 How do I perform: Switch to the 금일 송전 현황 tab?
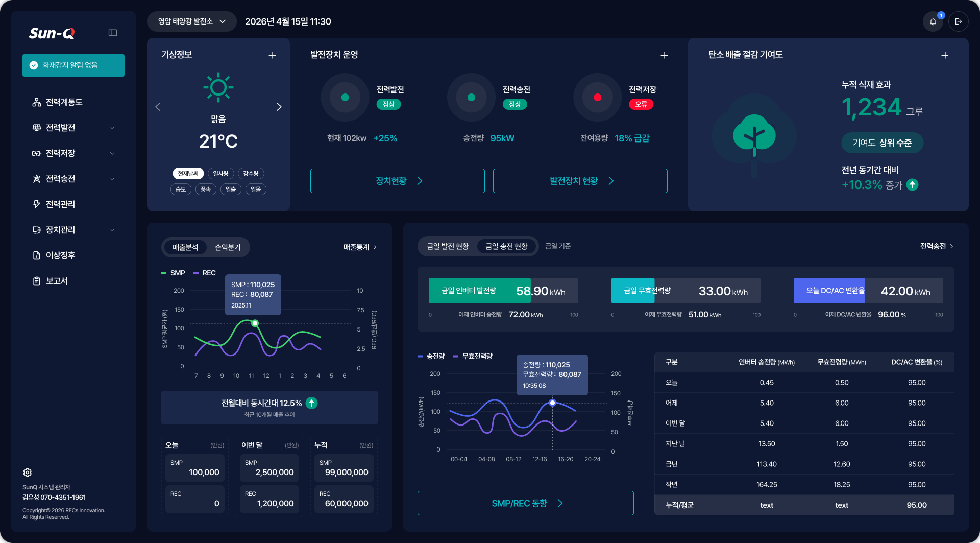click(506, 246)
